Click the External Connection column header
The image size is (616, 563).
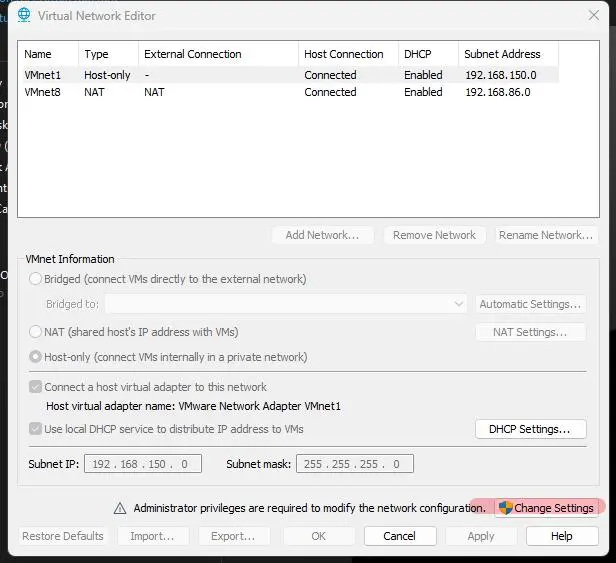coord(218,54)
